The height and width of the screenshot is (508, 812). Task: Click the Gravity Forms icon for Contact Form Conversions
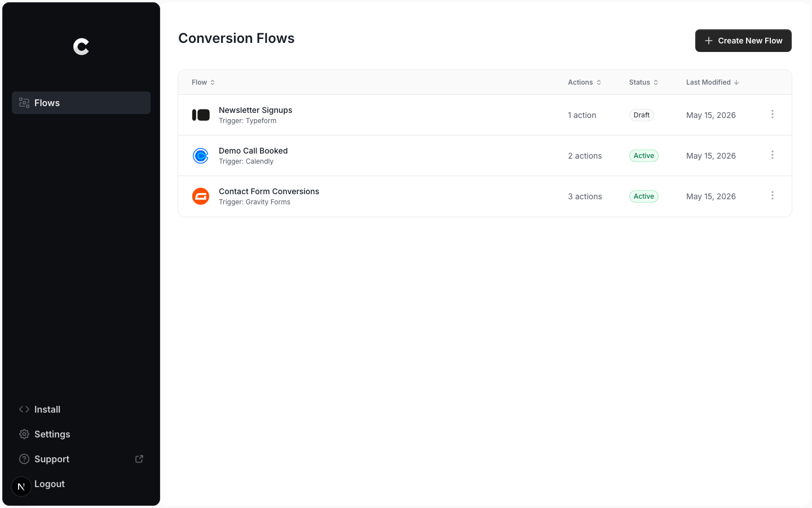pos(201,196)
